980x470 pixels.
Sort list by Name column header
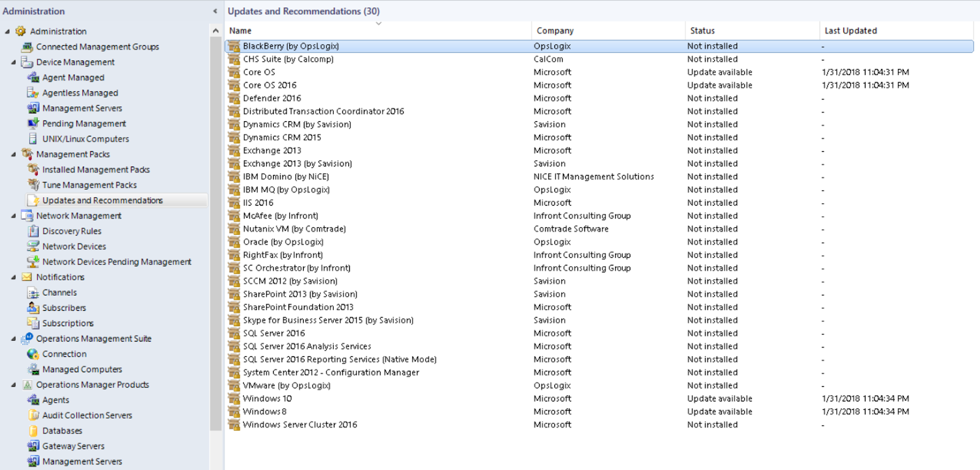tap(378, 31)
